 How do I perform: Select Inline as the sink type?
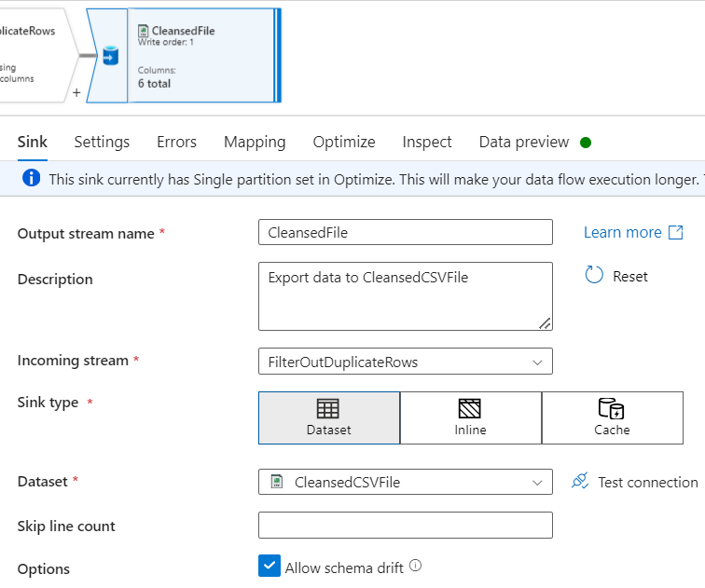point(470,417)
